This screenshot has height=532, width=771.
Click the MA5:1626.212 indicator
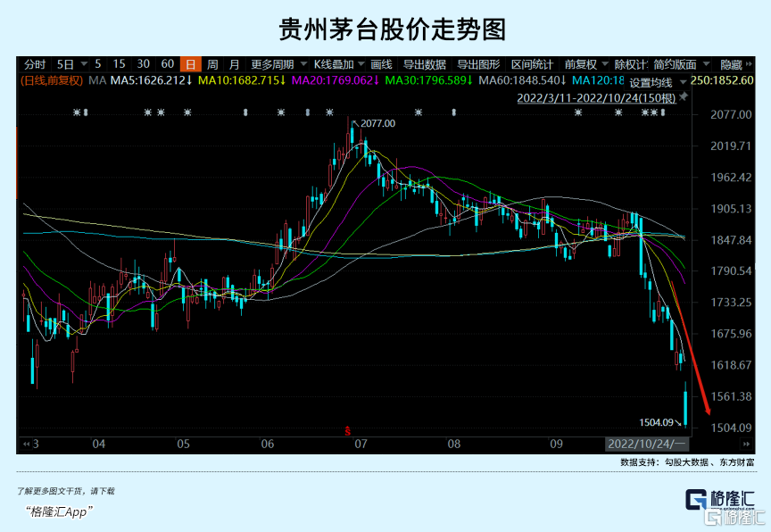[x=151, y=80]
